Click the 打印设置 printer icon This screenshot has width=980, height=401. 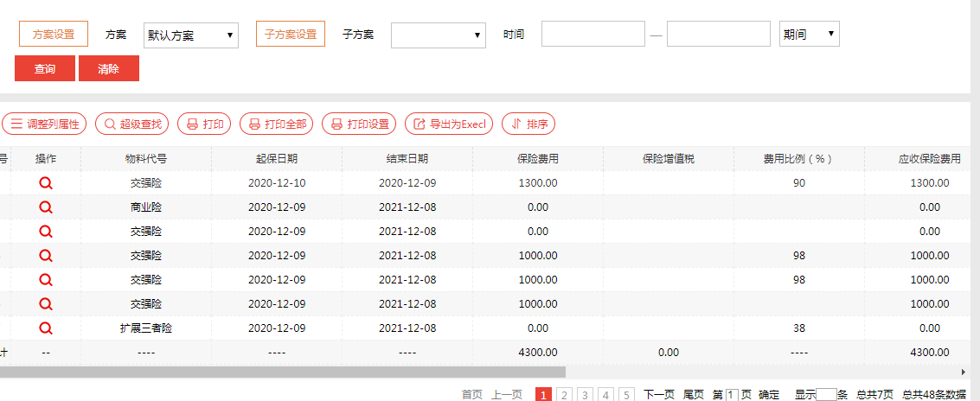coord(336,124)
